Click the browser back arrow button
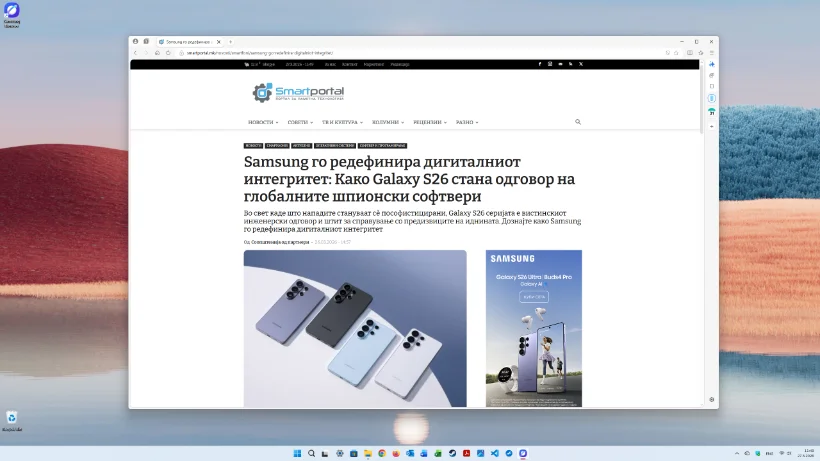The height and width of the screenshot is (461, 820). click(x=136, y=52)
